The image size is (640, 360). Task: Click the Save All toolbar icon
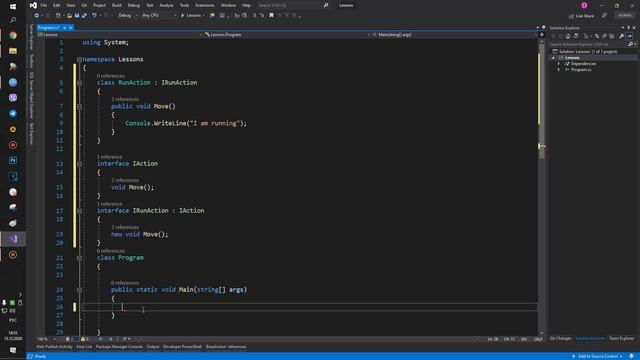pos(84,16)
